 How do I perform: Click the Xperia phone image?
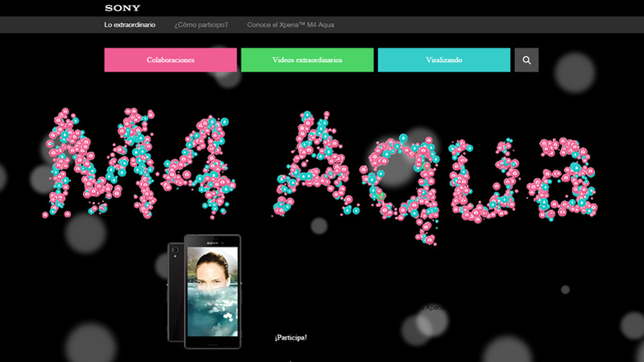204,291
